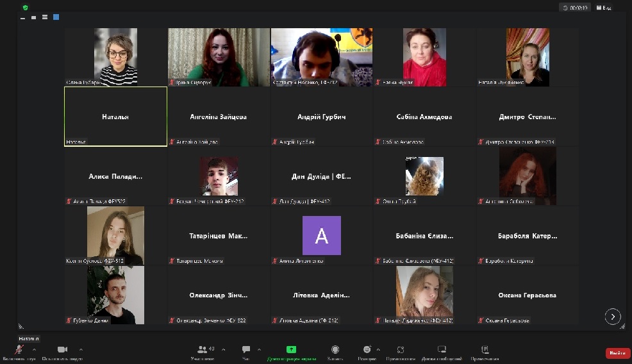Open the Notes icon in the toolbar

click(485, 350)
